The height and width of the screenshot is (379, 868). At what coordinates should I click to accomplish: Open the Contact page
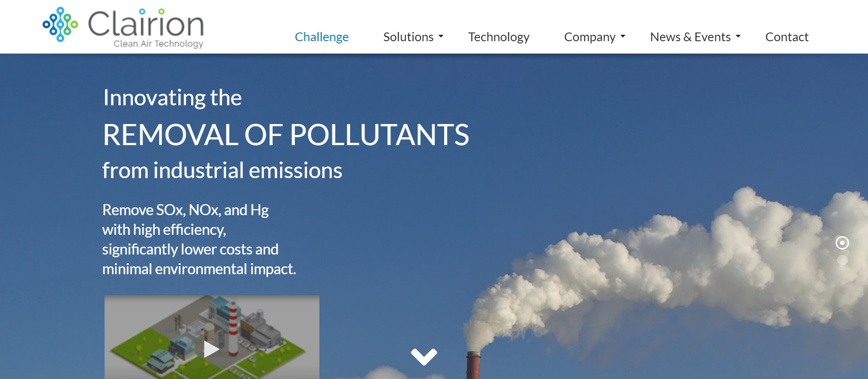[787, 37]
